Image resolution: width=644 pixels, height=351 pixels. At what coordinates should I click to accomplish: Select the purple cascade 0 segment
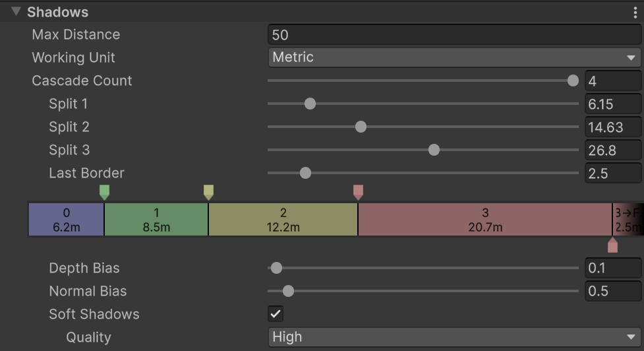point(66,220)
